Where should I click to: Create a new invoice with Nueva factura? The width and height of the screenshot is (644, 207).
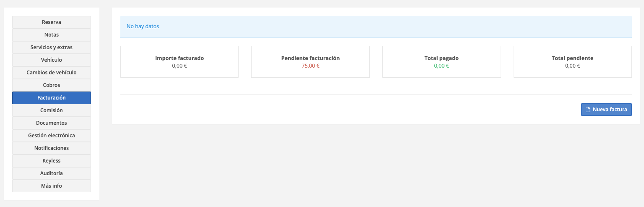point(606,110)
